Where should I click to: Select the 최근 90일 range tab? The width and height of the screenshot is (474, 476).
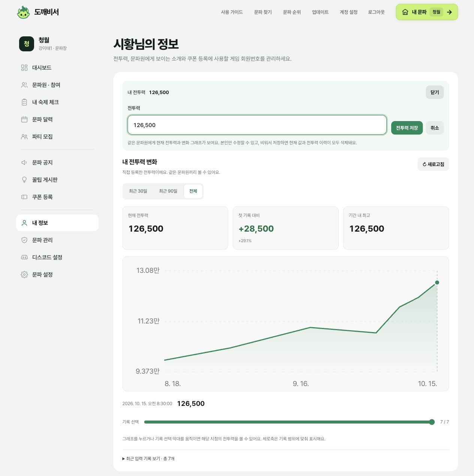tap(168, 191)
